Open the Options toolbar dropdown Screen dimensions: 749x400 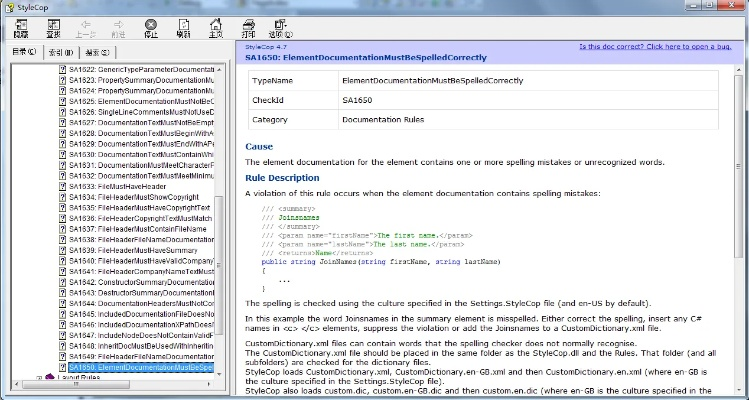(281, 27)
